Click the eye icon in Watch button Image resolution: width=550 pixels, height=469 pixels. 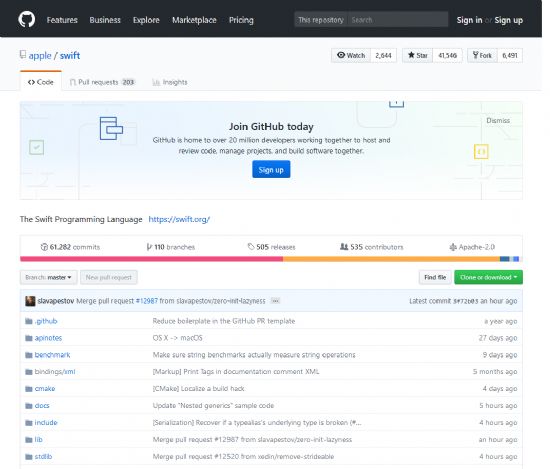[x=341, y=55]
